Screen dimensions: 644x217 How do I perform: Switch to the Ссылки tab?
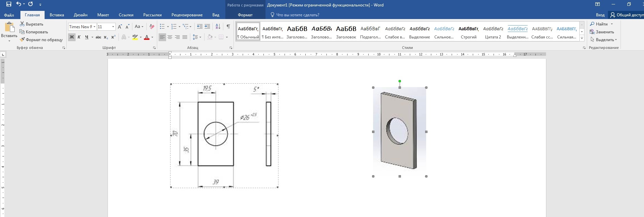[126, 15]
